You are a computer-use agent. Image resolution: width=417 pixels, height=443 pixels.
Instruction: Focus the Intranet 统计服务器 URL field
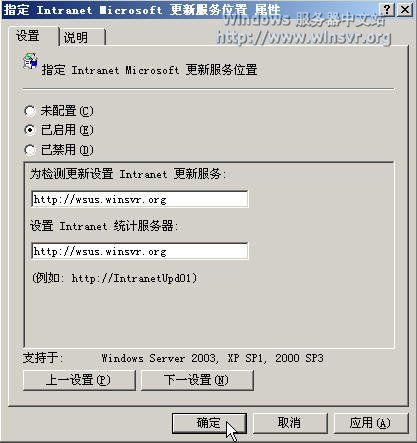[x=140, y=251]
